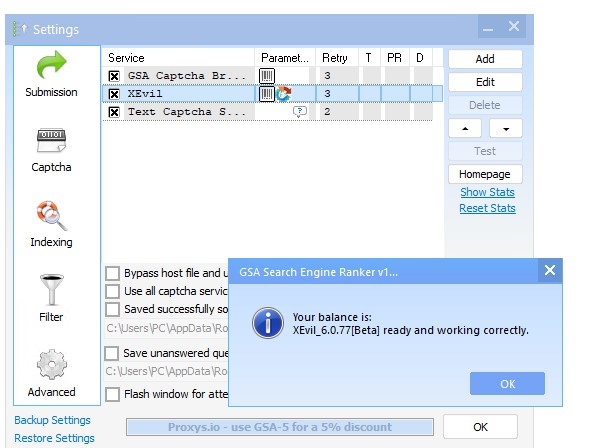The image size is (604, 448).
Task: Open the Submission settings section
Action: pyautogui.click(x=51, y=73)
